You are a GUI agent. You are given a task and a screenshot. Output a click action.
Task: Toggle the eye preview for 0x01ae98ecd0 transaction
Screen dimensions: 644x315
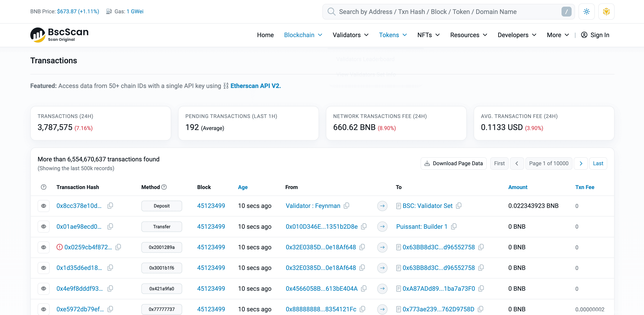tap(44, 227)
